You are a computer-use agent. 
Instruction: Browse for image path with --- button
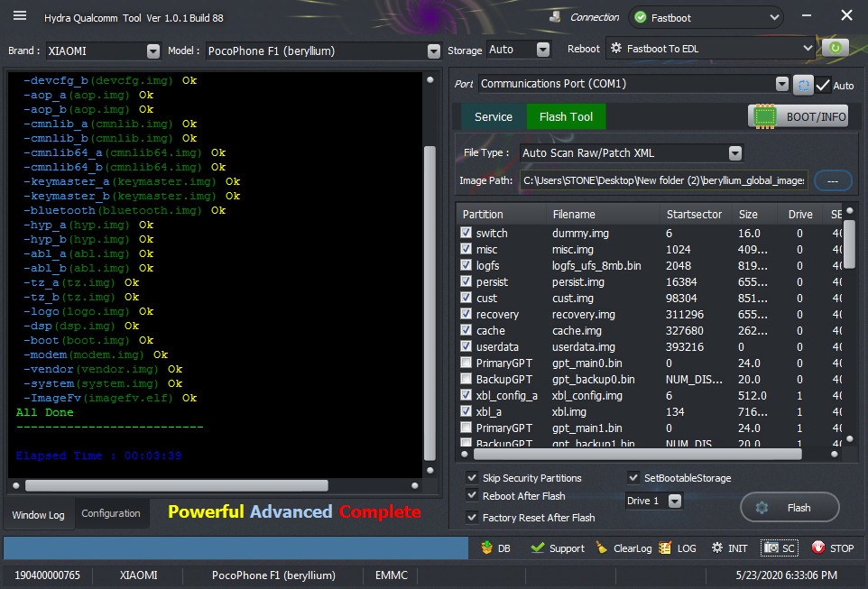833,181
